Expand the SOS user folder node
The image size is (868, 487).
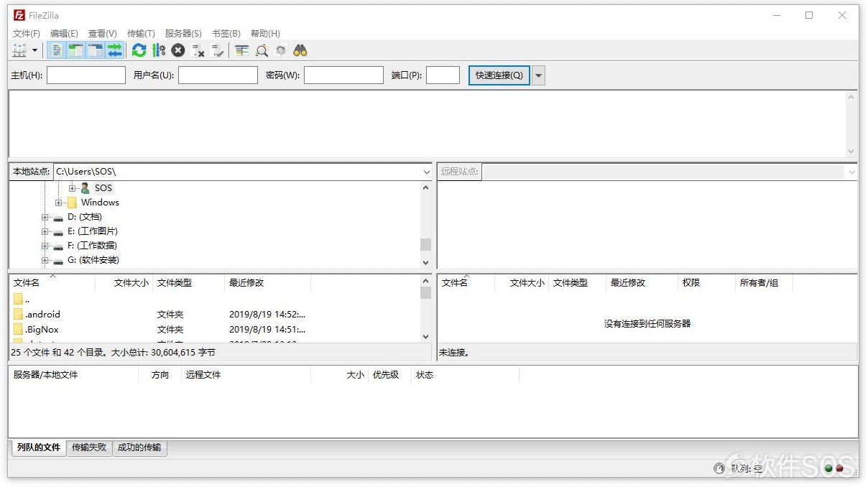coord(72,188)
